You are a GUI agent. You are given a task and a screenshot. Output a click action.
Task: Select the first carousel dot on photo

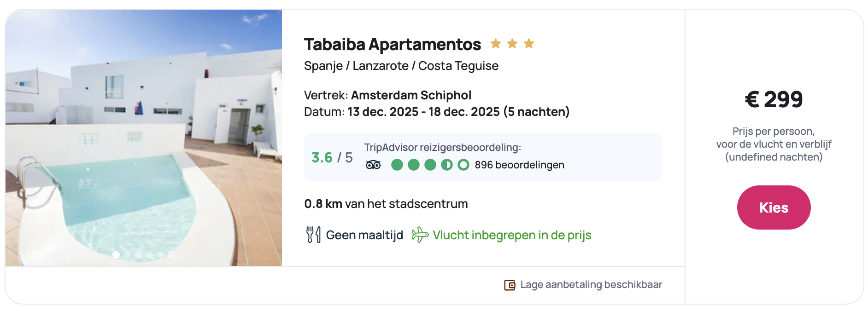116,254
